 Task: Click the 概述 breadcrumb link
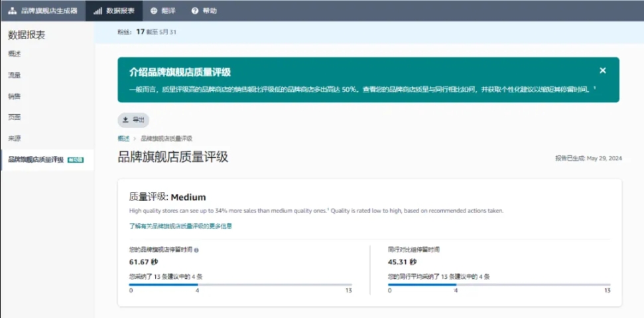click(x=123, y=139)
